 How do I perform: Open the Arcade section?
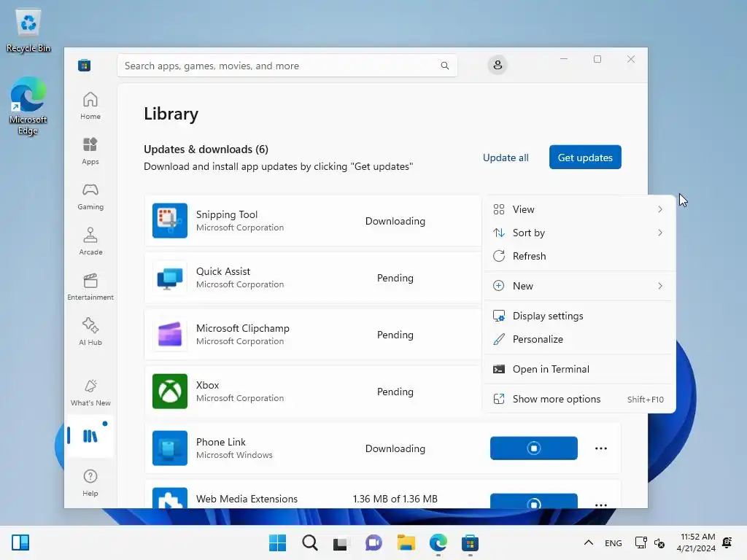click(x=90, y=241)
